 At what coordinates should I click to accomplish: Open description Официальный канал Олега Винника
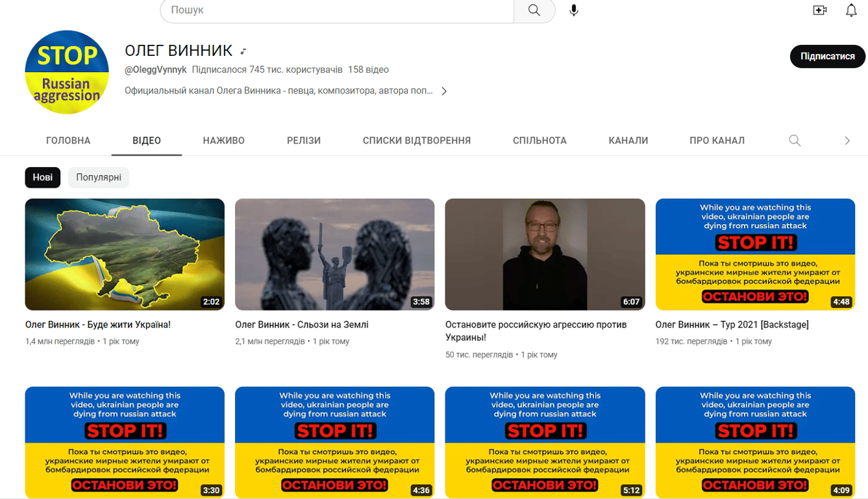click(x=279, y=91)
